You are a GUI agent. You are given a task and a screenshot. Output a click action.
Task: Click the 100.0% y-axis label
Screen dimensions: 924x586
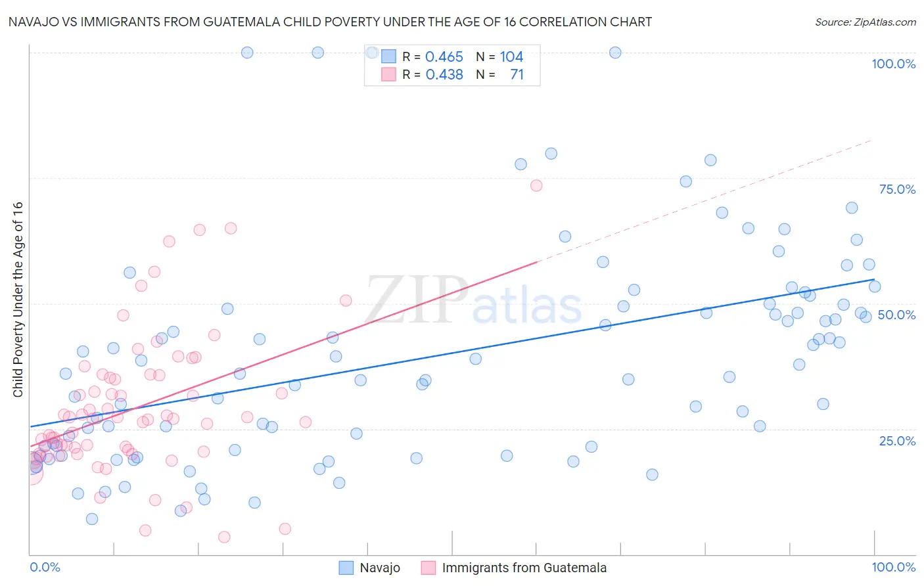(x=894, y=64)
